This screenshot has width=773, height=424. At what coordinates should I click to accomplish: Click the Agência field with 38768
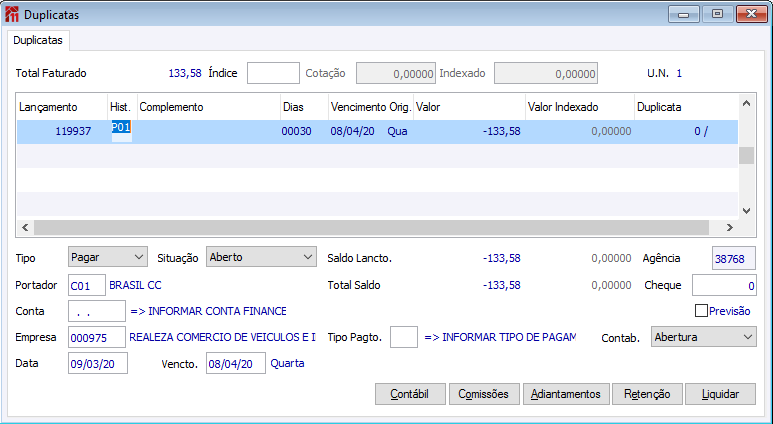pyautogui.click(x=734, y=259)
